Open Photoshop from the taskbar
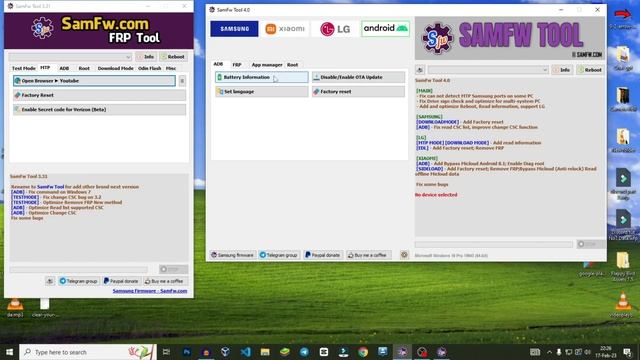 coord(187,352)
